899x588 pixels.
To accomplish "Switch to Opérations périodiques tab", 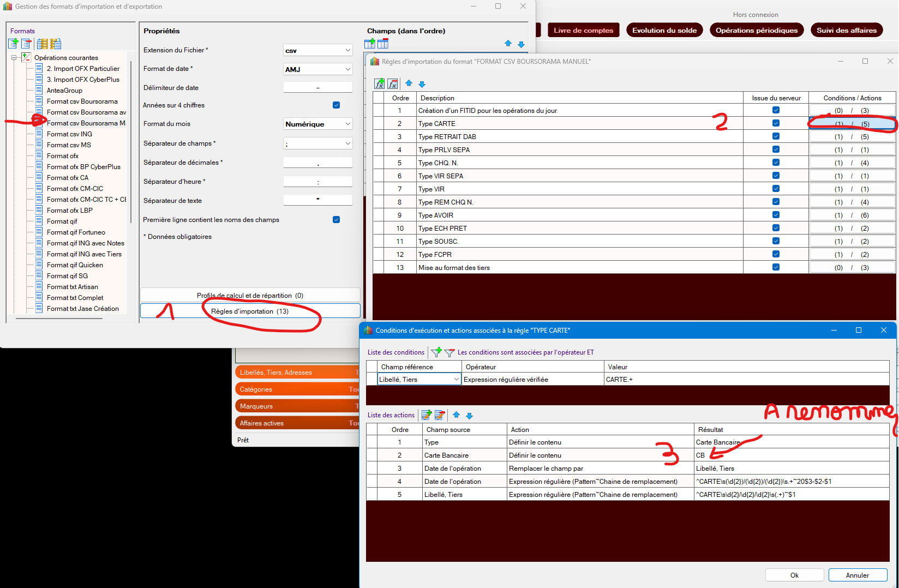I will [x=756, y=31].
